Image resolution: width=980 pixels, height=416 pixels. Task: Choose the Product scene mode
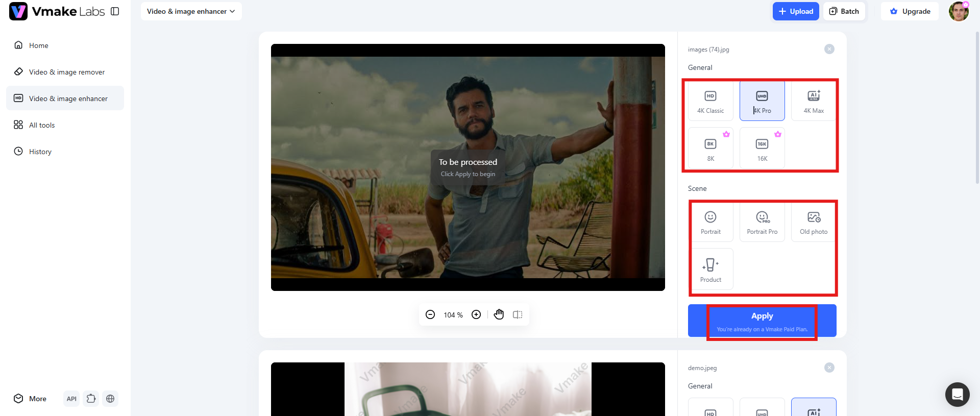[x=710, y=270]
